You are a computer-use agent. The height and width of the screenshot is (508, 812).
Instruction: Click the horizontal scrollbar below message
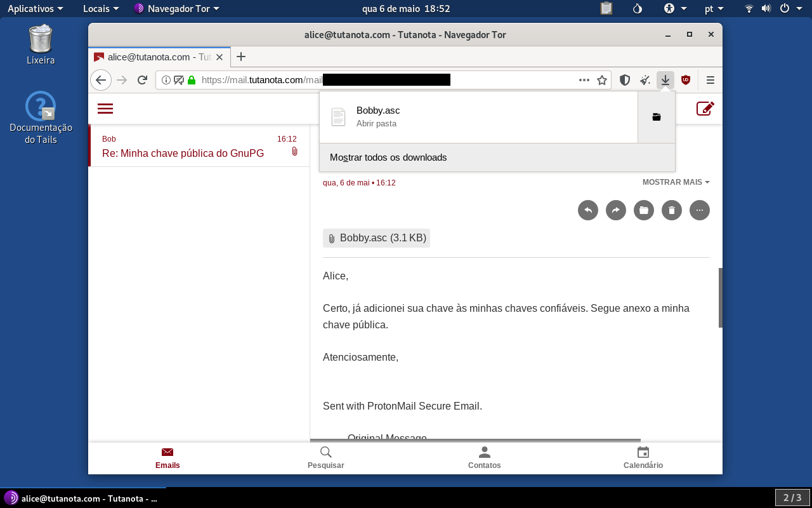point(475,440)
